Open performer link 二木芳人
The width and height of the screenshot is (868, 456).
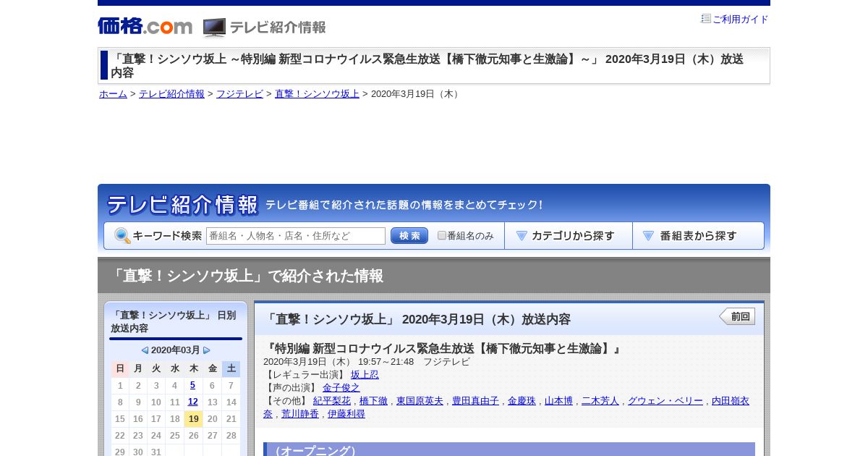click(600, 401)
